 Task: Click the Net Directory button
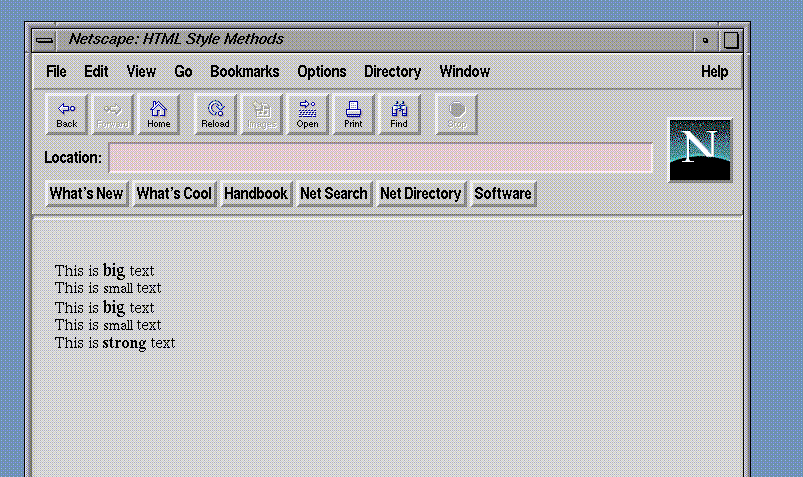tap(421, 194)
